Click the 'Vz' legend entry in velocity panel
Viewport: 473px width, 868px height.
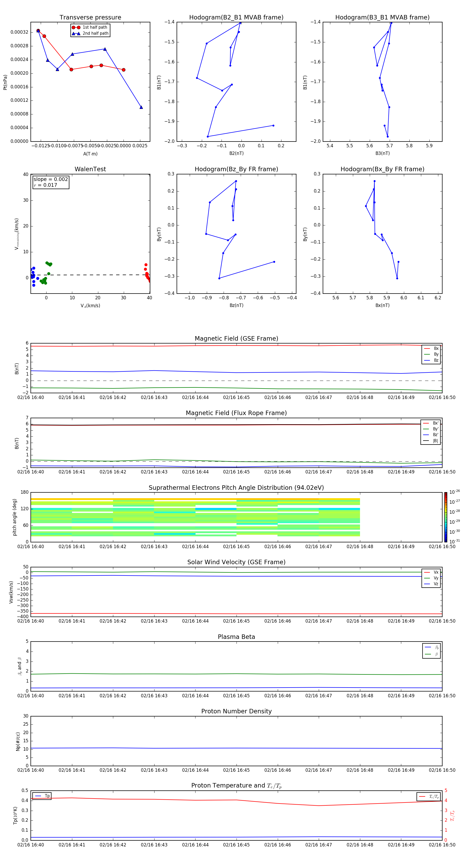click(x=431, y=584)
